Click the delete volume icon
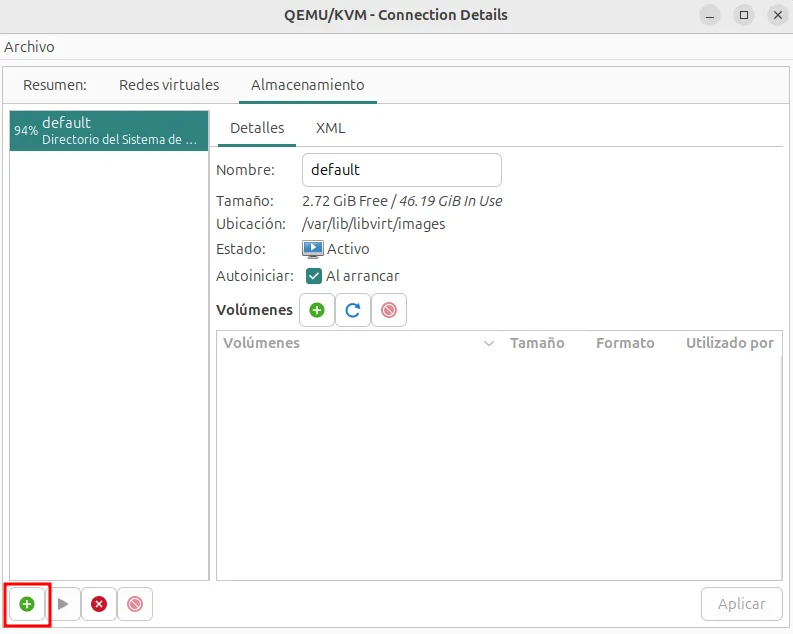 click(389, 310)
